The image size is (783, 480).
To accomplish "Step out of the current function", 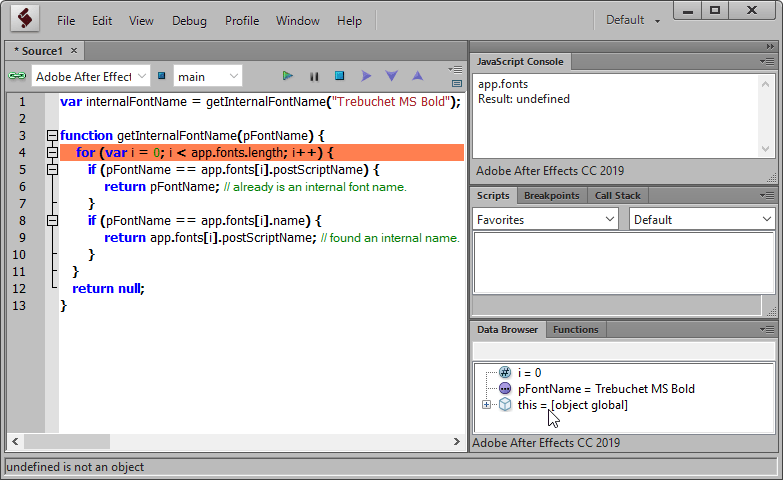I will point(417,76).
